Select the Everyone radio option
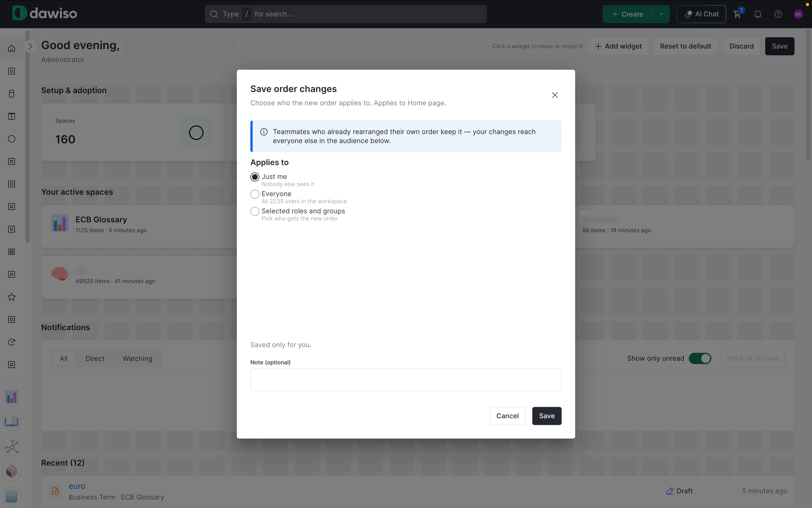 pos(255,194)
